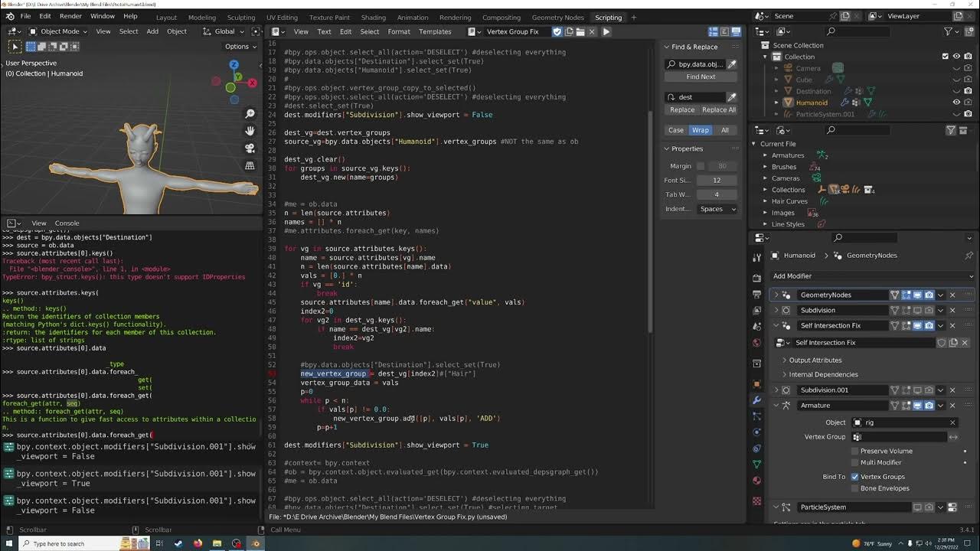This screenshot has width=980, height=551.
Task: Expand Armatures in Current File list
Action: 765,155
